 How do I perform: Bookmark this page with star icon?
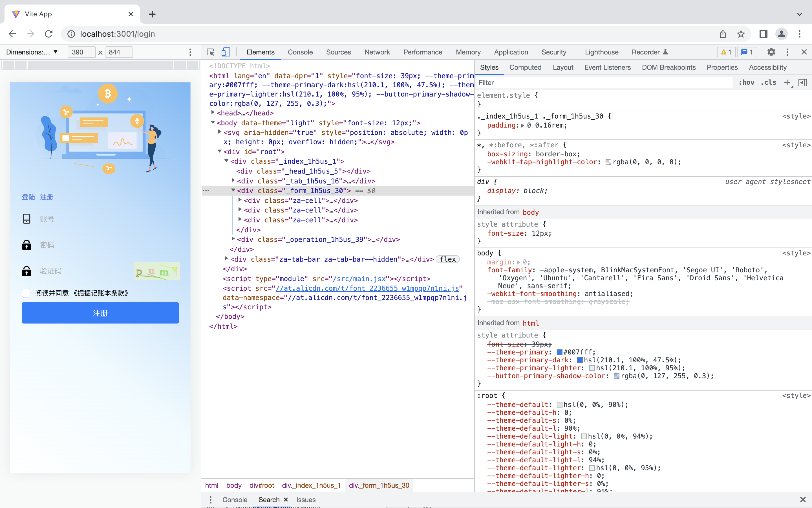(741, 34)
